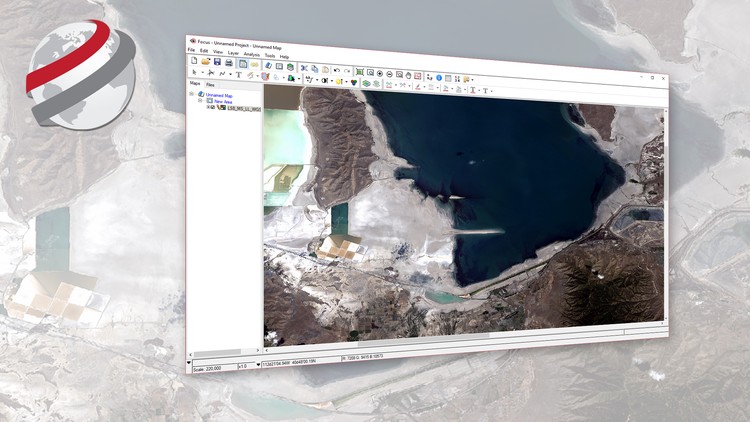The image size is (750, 422).
Task: Click the yellow highlight tool icon
Action: [339, 81]
